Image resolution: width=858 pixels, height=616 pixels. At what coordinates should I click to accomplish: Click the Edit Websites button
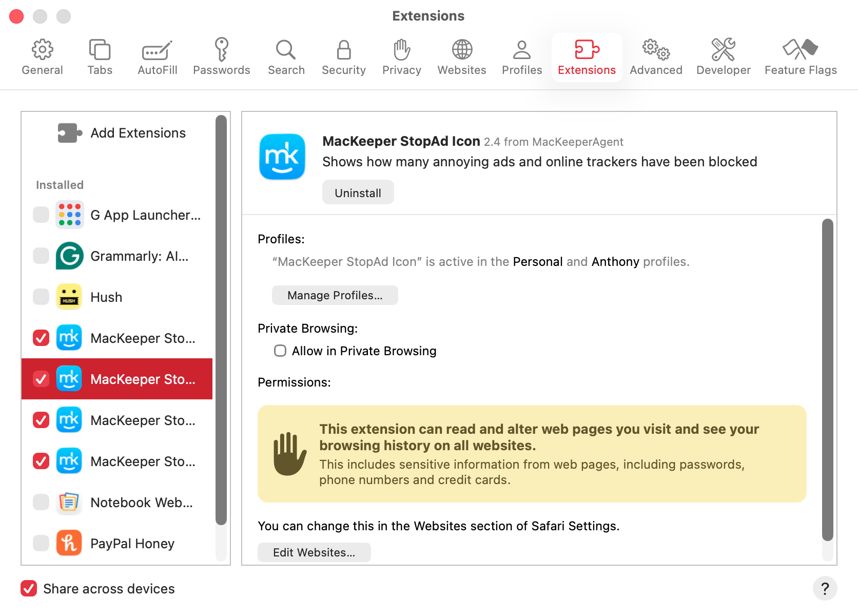[x=314, y=552]
